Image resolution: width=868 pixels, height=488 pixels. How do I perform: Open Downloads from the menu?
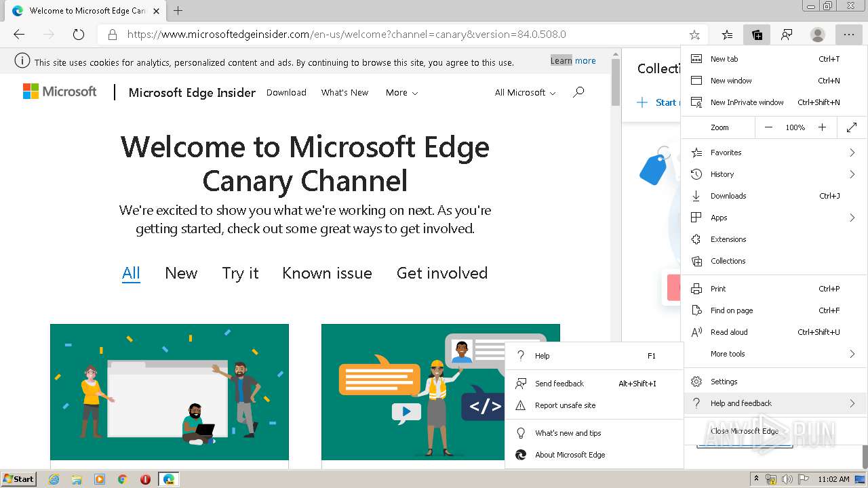pyautogui.click(x=774, y=196)
